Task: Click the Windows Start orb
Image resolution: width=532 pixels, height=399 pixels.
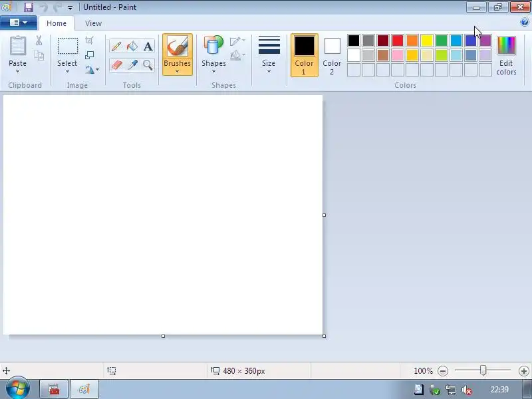Action: click(18, 388)
